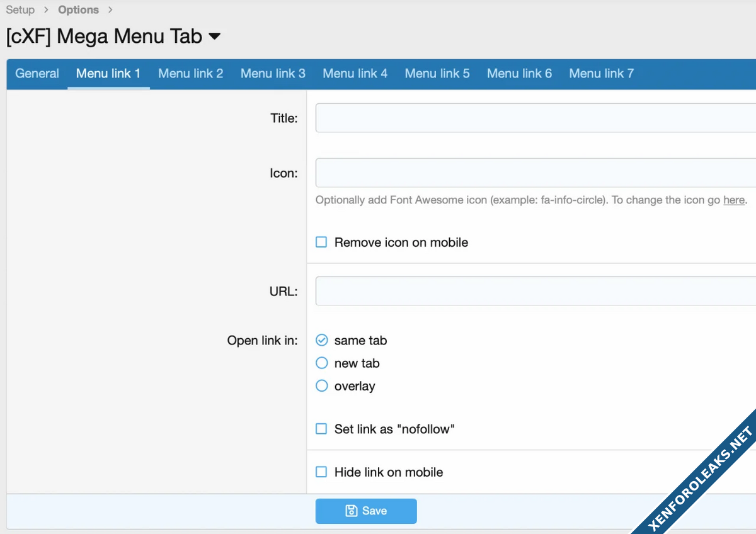
Task: Click into the Title input field
Action: click(535, 118)
